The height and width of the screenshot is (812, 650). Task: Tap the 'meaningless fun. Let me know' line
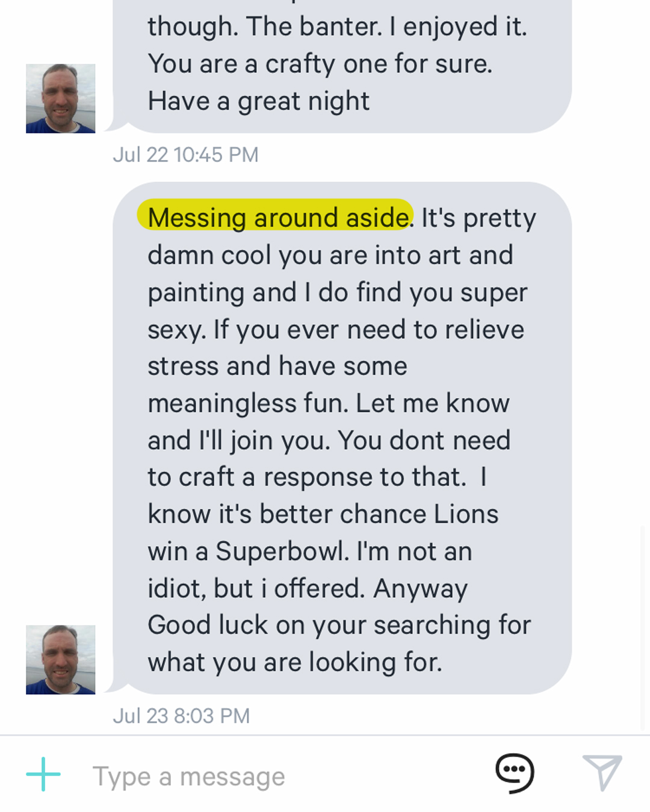[x=329, y=403]
